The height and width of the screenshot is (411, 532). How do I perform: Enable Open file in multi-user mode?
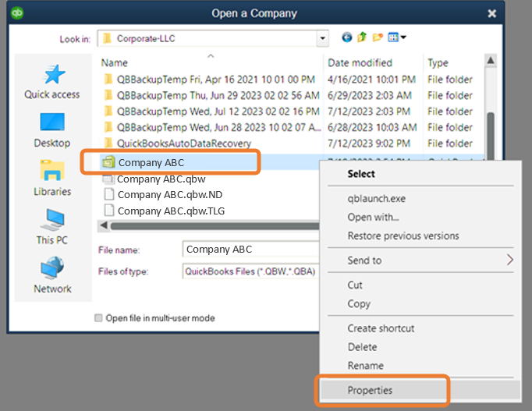point(98,317)
